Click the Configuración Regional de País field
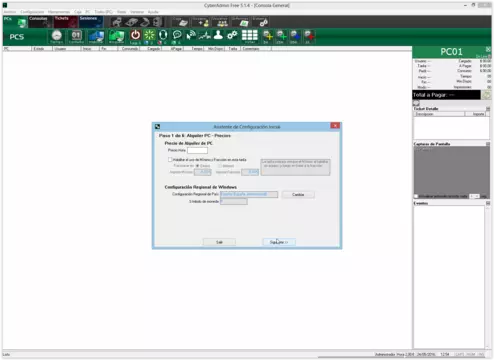Image resolution: width=494 pixels, height=360 pixels. pos(249,194)
